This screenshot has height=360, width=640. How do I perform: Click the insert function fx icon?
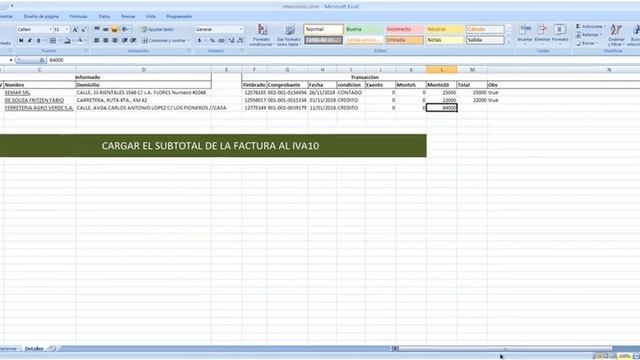[x=42, y=60]
